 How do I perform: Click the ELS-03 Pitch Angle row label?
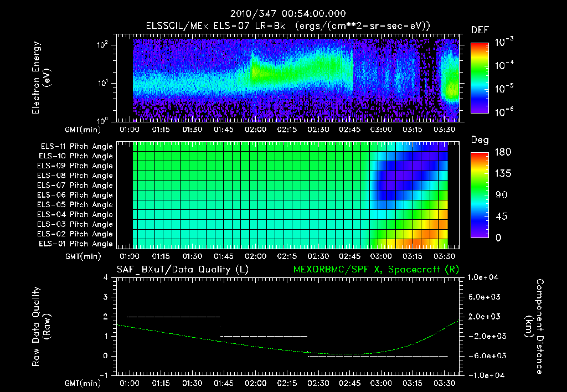[75, 224]
